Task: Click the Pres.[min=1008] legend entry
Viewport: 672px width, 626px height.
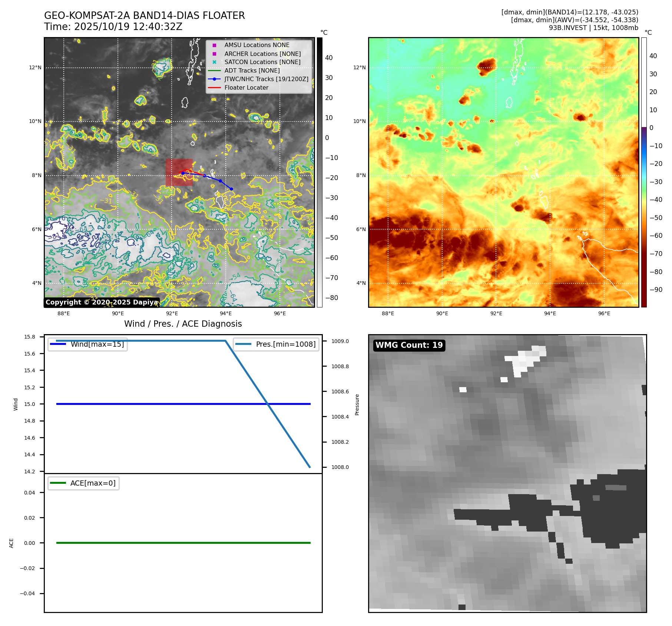Action: pyautogui.click(x=276, y=344)
